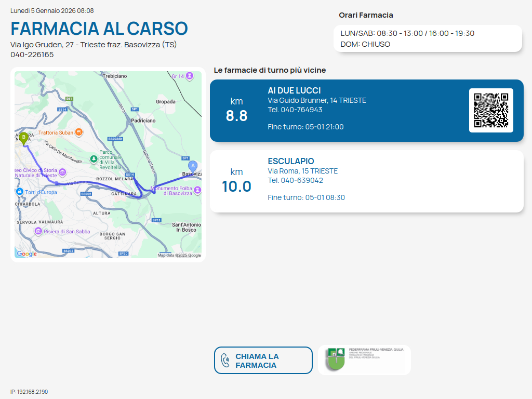Click the Gr 14 pin on the map
This screenshot has width=532, height=399.
coord(190,76)
